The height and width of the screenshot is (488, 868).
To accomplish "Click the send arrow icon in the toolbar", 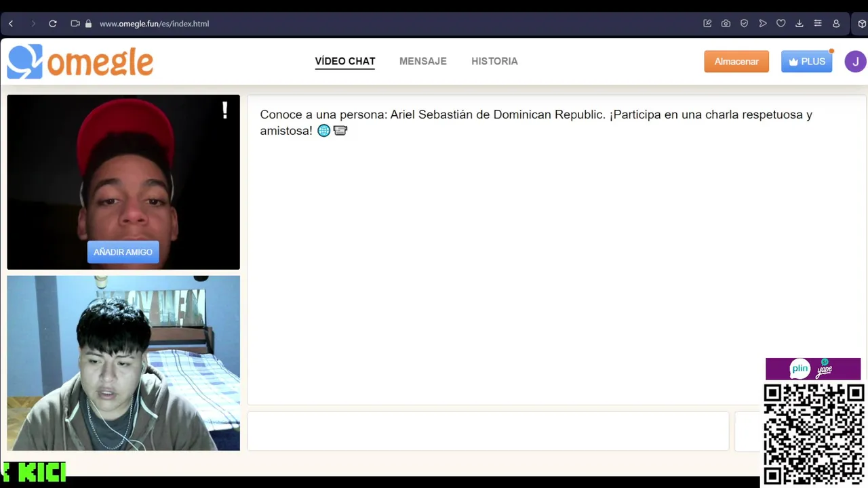I will point(763,24).
